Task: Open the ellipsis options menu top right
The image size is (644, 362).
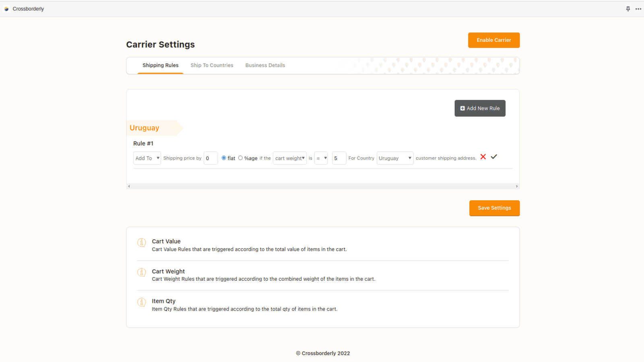Action: [638, 8]
